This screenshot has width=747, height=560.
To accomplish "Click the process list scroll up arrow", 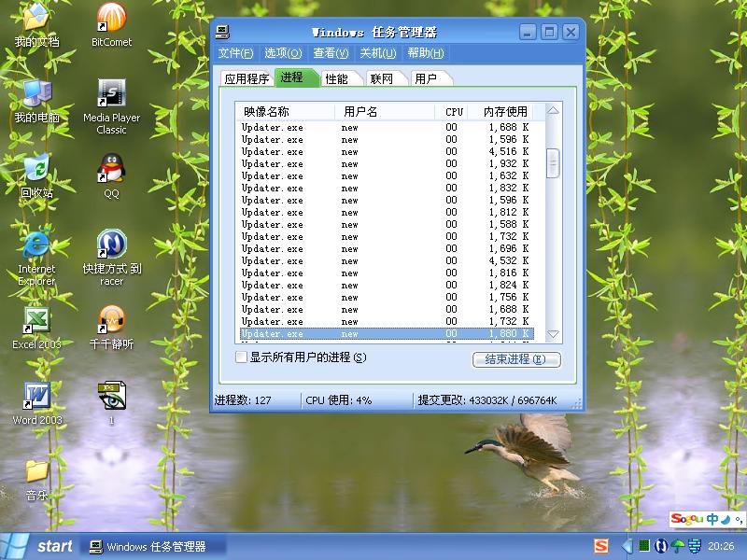I will [553, 110].
